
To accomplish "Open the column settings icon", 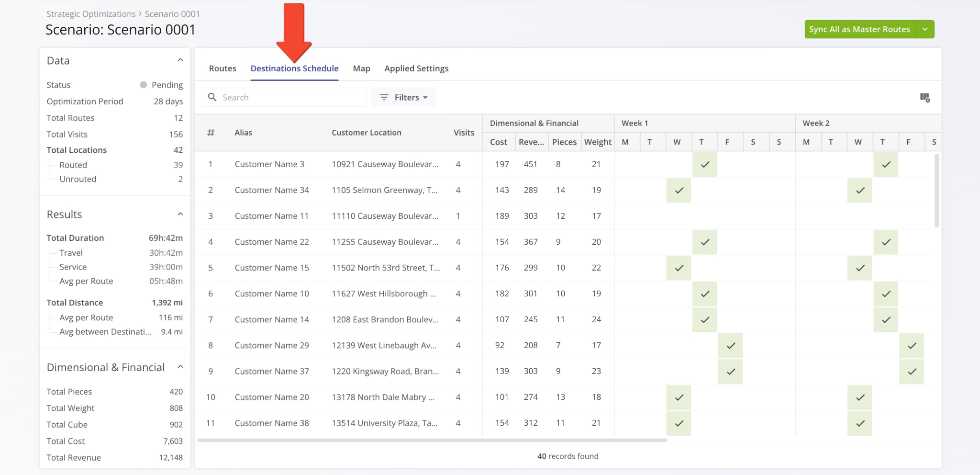I will point(924,98).
